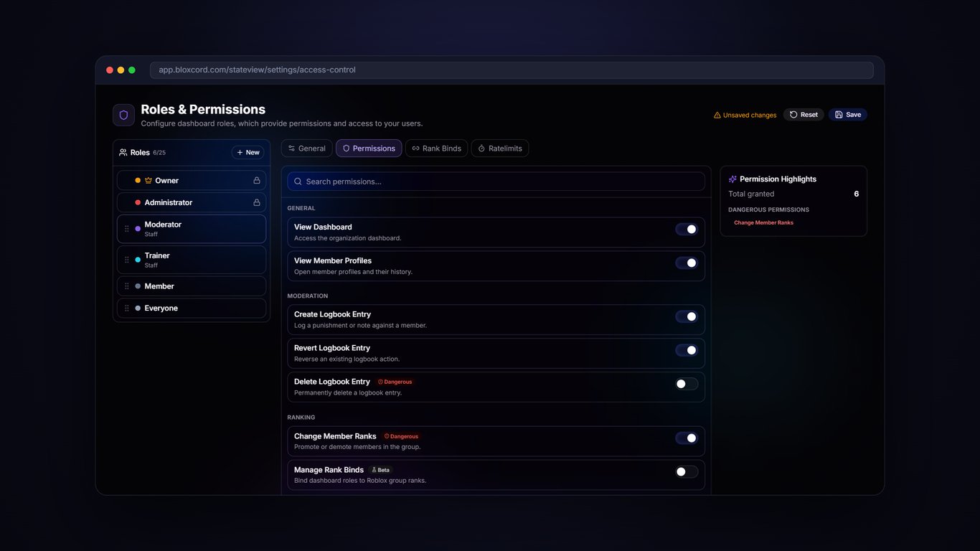Select the Everyone role
The height and width of the screenshot is (551, 980).
tap(192, 308)
